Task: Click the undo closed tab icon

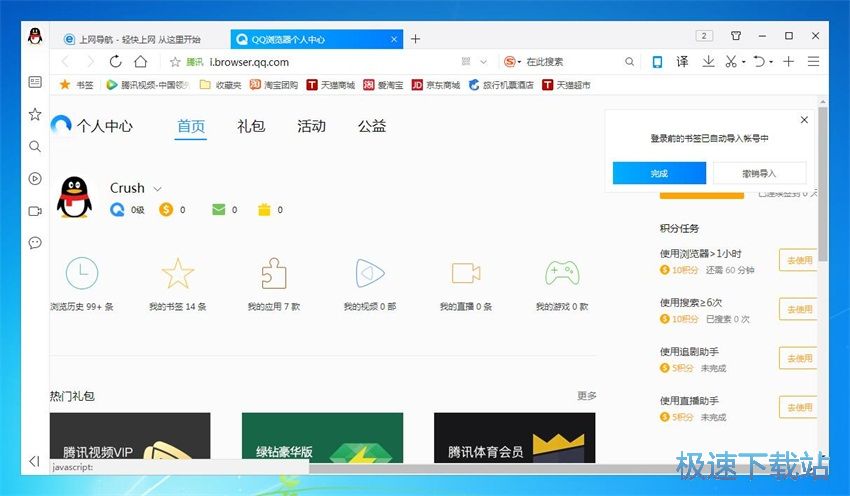Action: (x=759, y=62)
